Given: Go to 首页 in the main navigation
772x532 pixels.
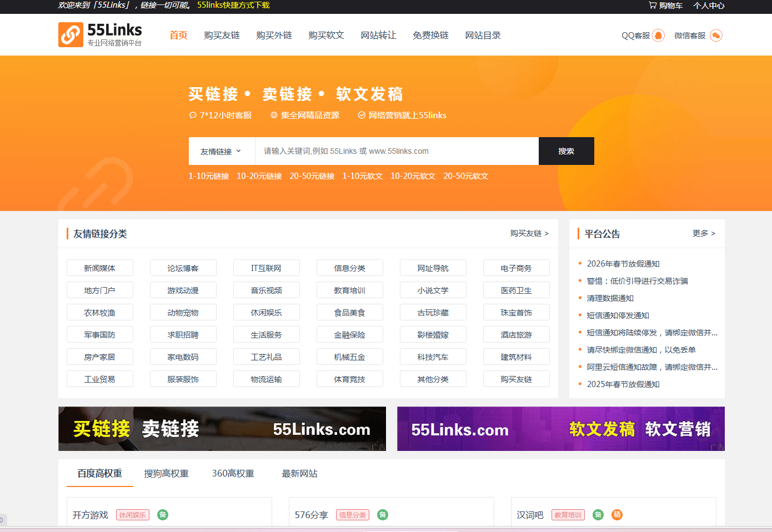Looking at the screenshot, I should (178, 36).
